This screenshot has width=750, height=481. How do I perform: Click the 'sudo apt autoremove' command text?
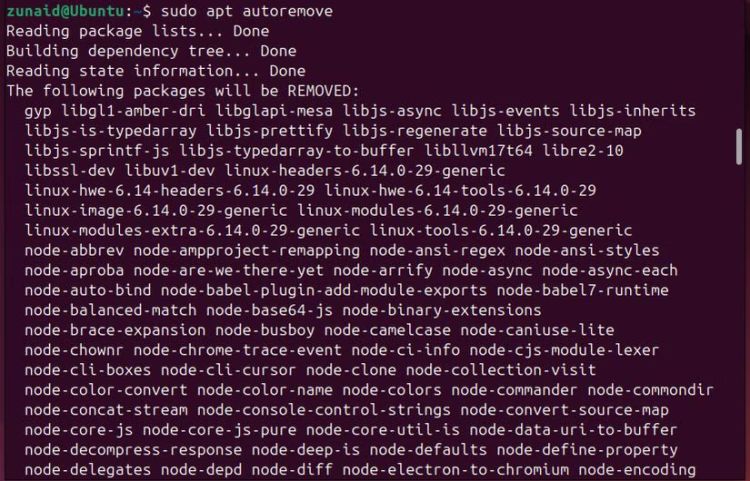(246, 11)
